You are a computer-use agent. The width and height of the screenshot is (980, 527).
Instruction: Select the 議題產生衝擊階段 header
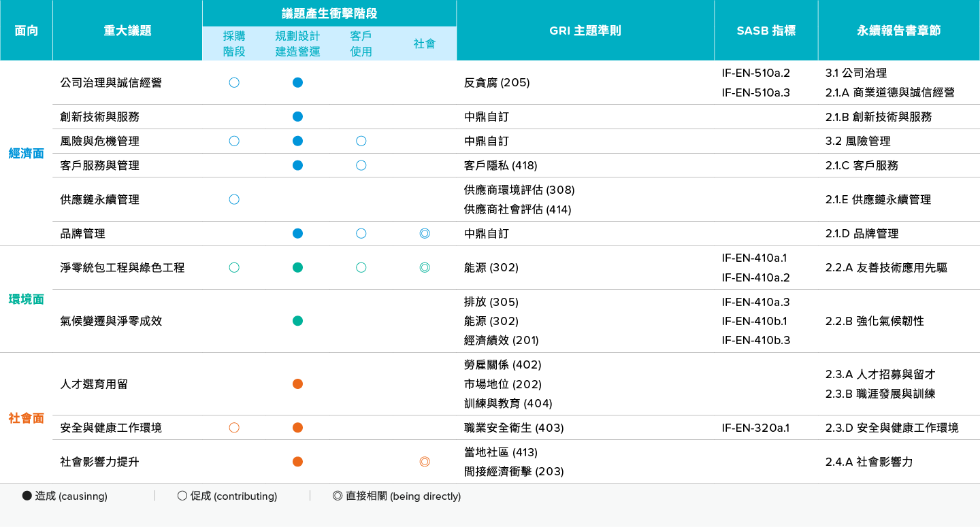click(x=329, y=13)
